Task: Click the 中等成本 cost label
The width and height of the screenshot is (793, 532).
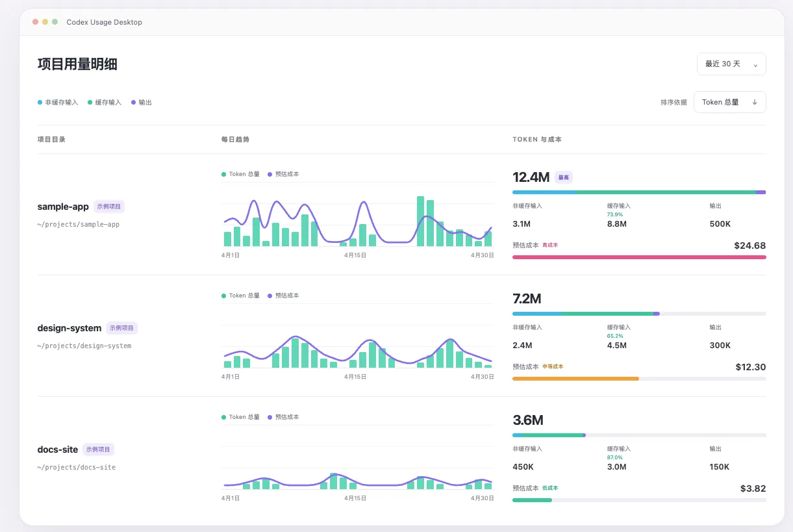Action: 553,367
